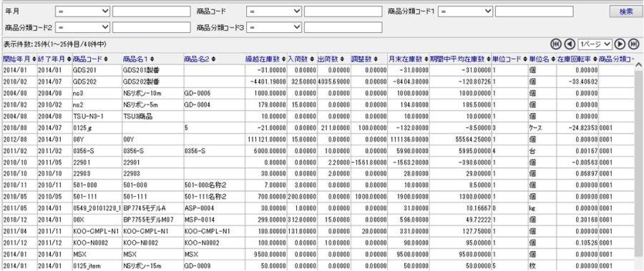Sort by 繰越在庫数 column header
This screenshot has width=644, height=271.
(265, 59)
